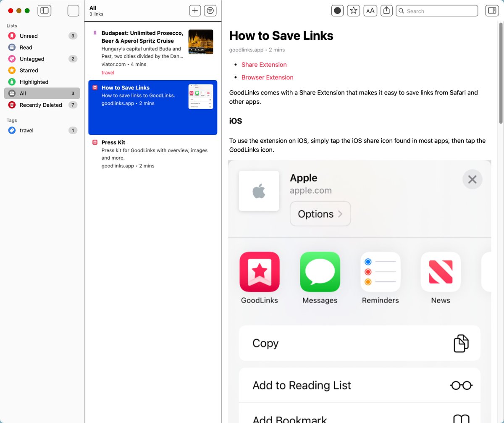Click the pink Untagged tag icon

pos(12,59)
